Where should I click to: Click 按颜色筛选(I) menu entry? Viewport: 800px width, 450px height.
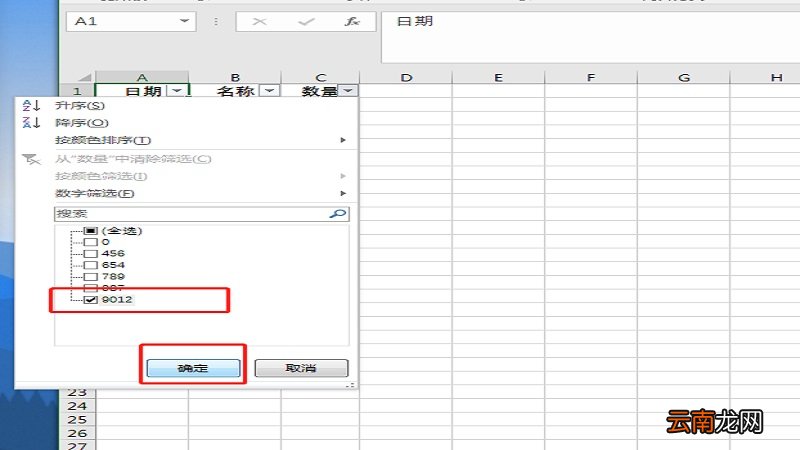click(101, 176)
